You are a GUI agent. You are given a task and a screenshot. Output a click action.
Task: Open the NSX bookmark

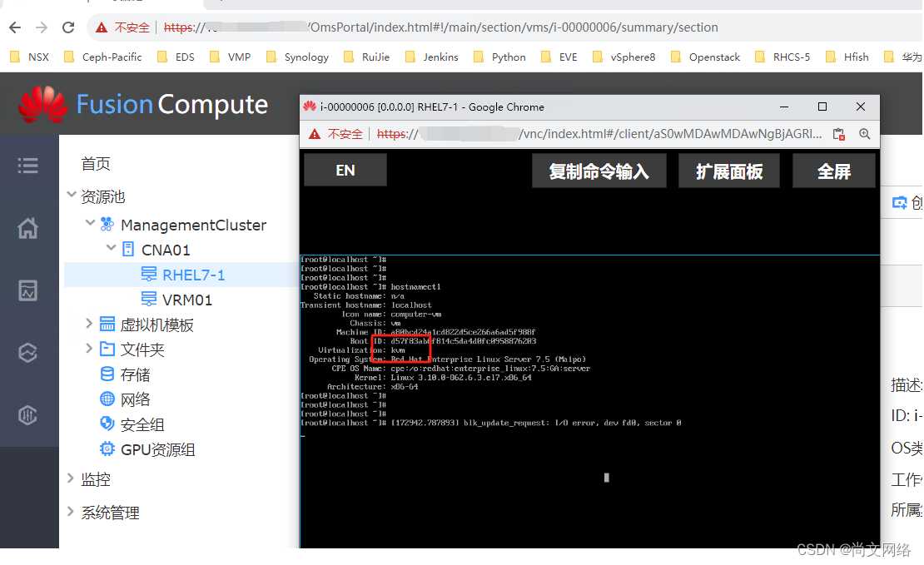click(30, 57)
